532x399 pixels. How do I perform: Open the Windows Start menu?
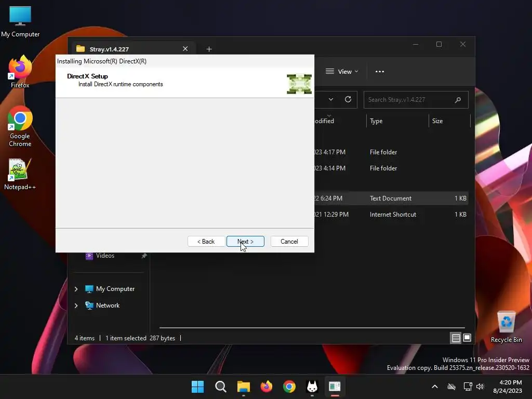click(197, 387)
